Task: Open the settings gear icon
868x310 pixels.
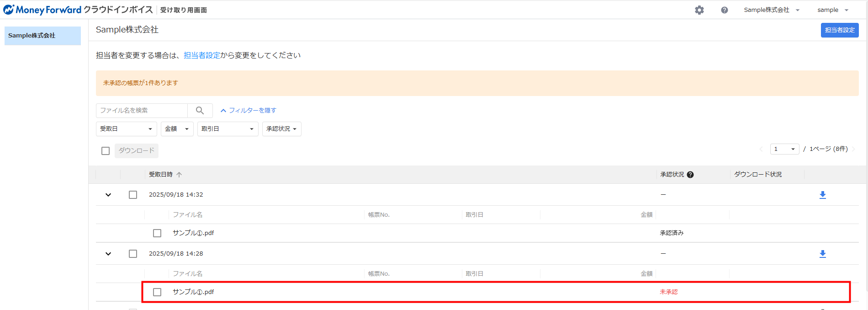Action: (x=699, y=10)
